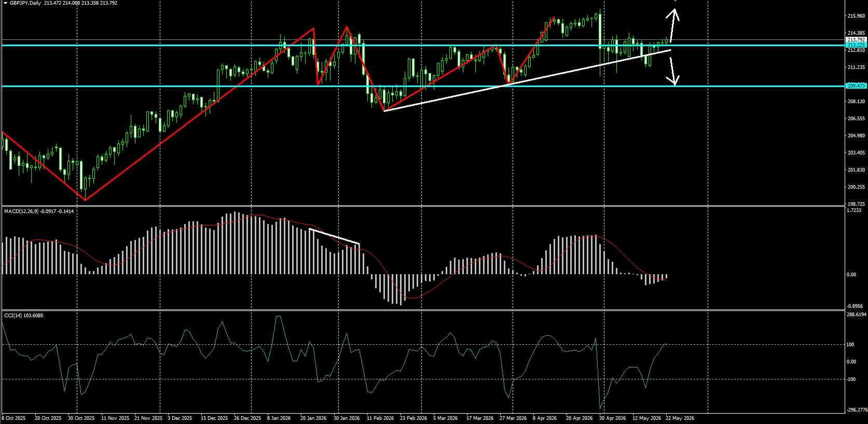Click the cyan 213.225 price level tag

pyautogui.click(x=856, y=45)
